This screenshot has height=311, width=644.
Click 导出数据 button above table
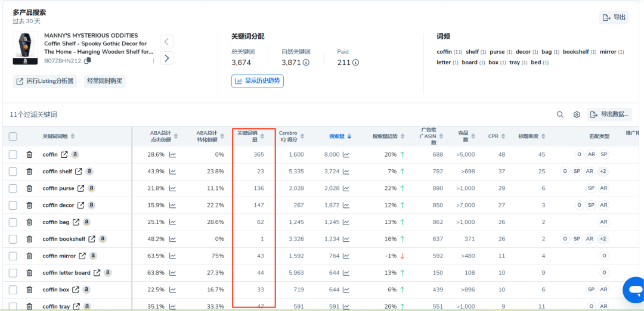pos(609,114)
